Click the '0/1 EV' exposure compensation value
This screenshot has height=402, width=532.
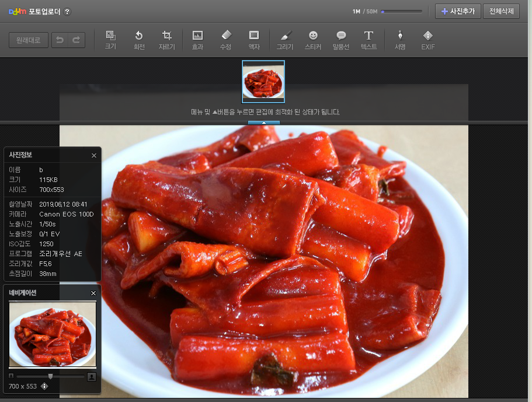(50, 234)
